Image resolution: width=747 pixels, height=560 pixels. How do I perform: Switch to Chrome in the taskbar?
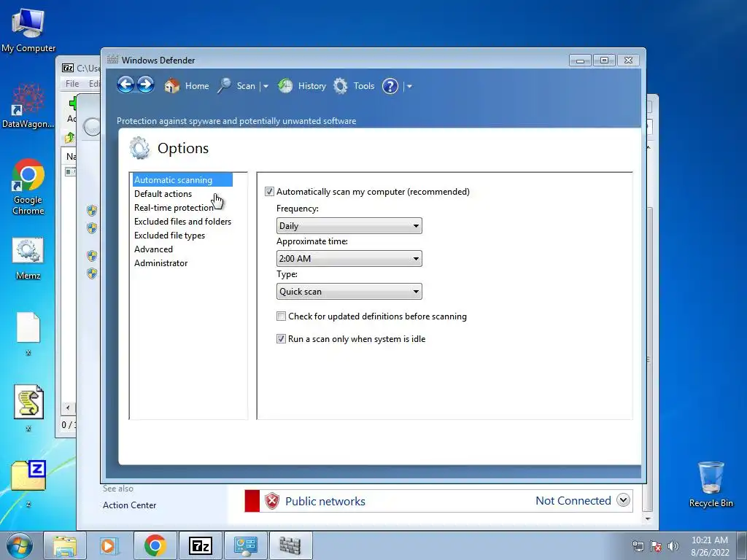(x=155, y=545)
